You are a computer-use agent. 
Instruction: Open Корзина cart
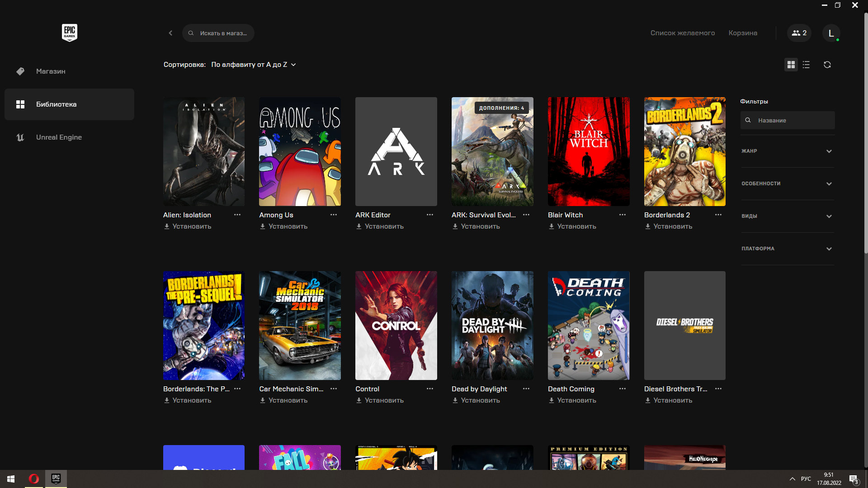(x=743, y=33)
